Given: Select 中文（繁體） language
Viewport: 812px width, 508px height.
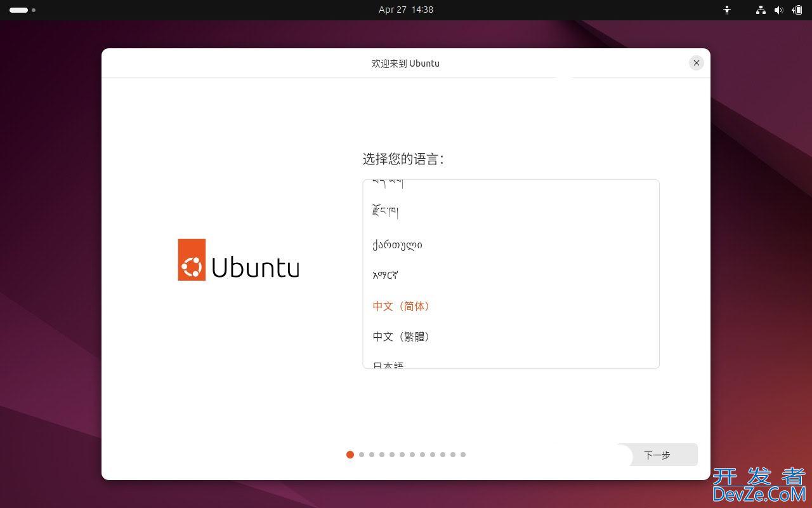Looking at the screenshot, I should (511, 337).
